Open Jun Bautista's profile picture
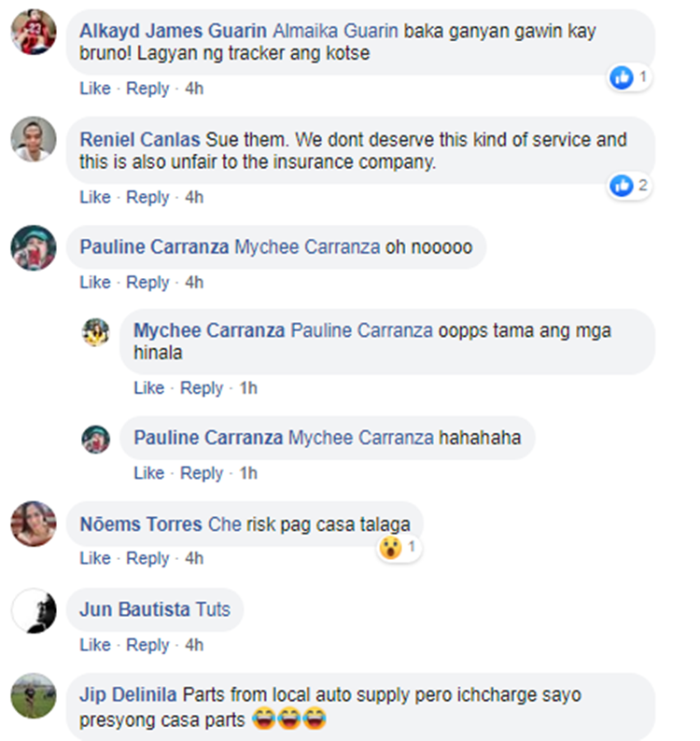Viewport: 700px width, 741px height. point(34,610)
